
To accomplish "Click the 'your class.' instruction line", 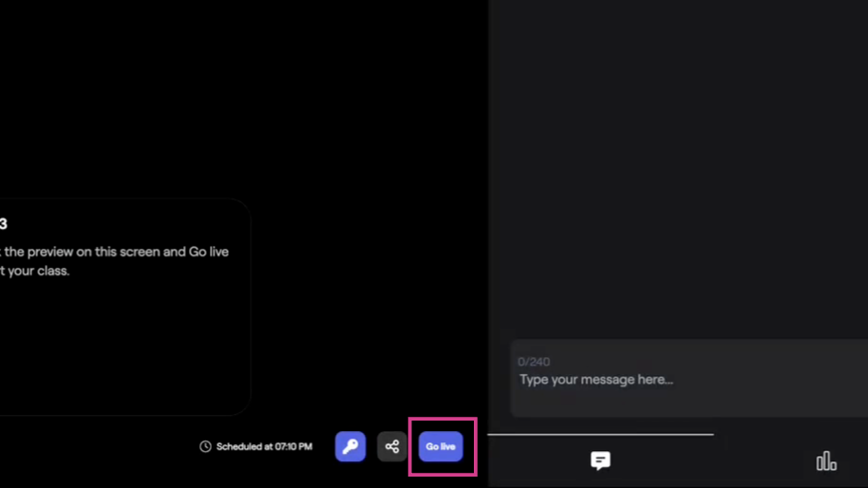I will [36, 271].
